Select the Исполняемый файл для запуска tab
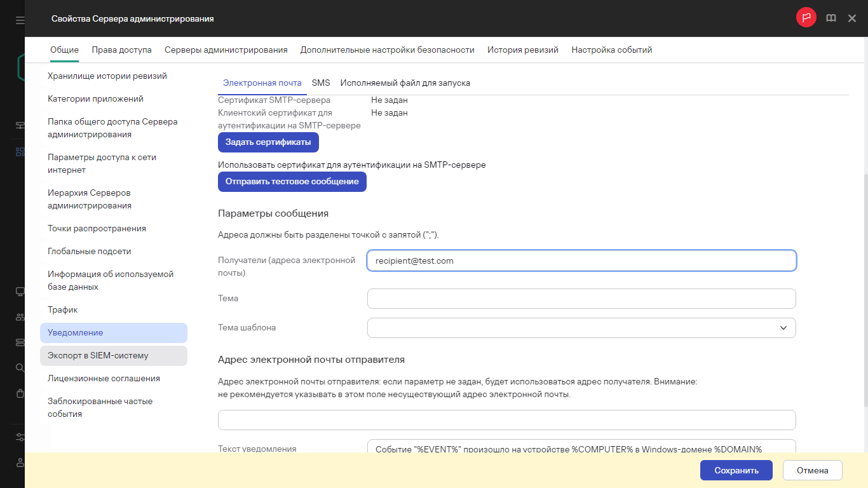868x488 pixels. pyautogui.click(x=405, y=83)
